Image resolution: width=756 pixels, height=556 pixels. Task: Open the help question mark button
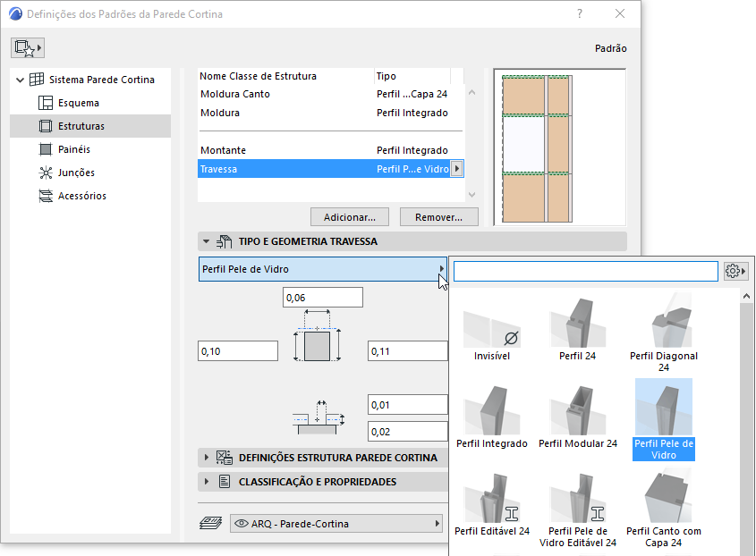tap(580, 13)
